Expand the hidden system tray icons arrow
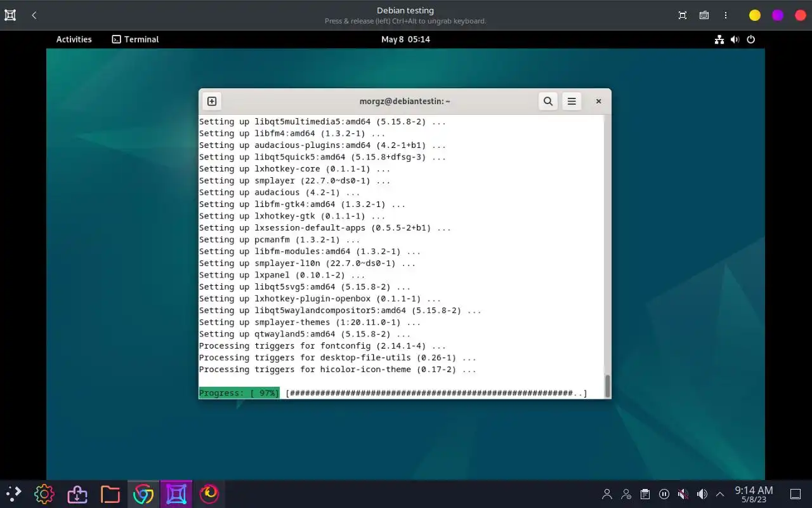Screen dimensions: 812x508 (x=720, y=494)
